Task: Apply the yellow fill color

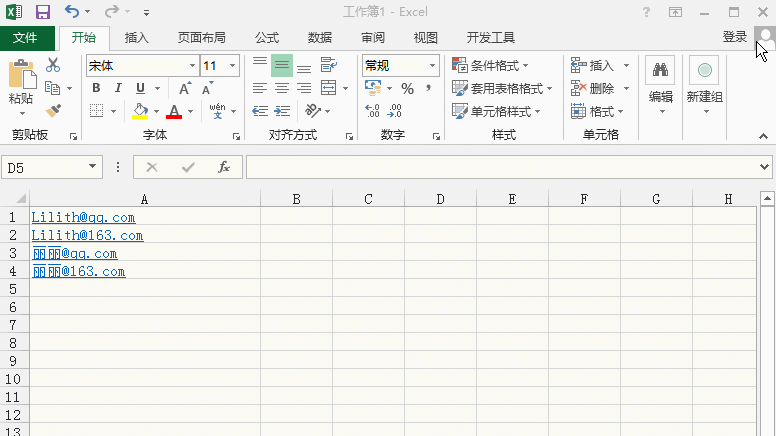Action: tap(141, 111)
